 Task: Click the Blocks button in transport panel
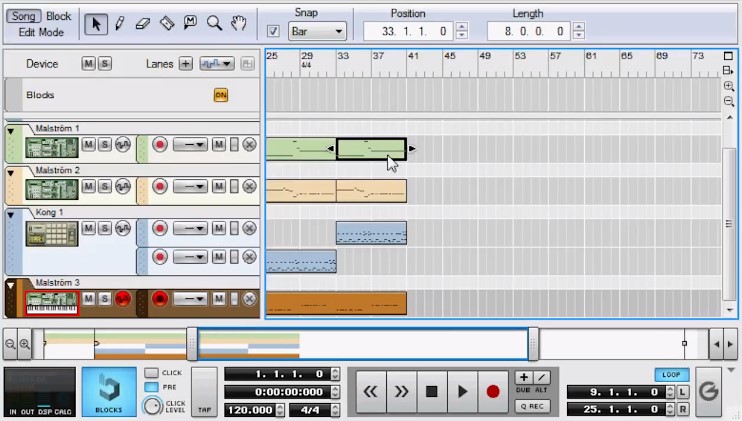(108, 391)
